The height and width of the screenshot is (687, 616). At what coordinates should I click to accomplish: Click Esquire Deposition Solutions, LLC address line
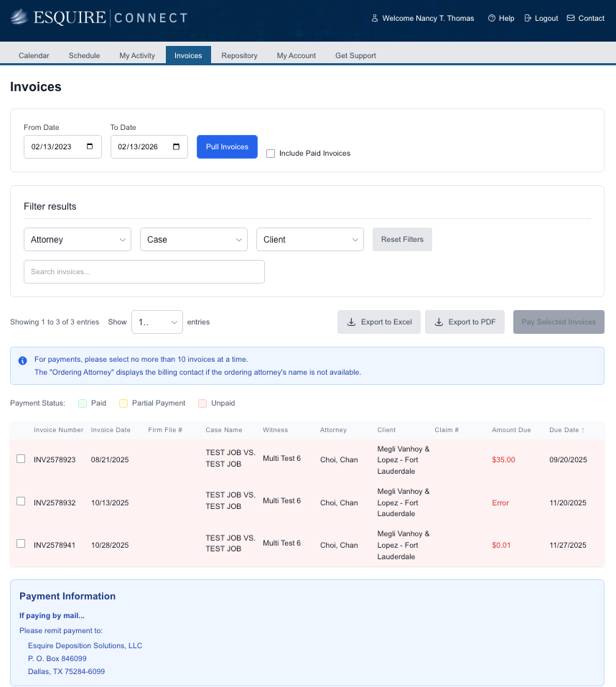coord(85,646)
